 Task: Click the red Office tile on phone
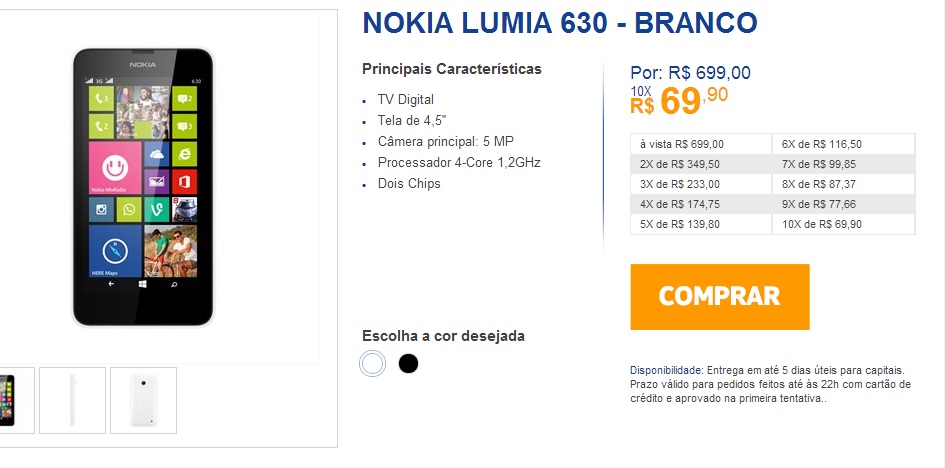click(183, 181)
